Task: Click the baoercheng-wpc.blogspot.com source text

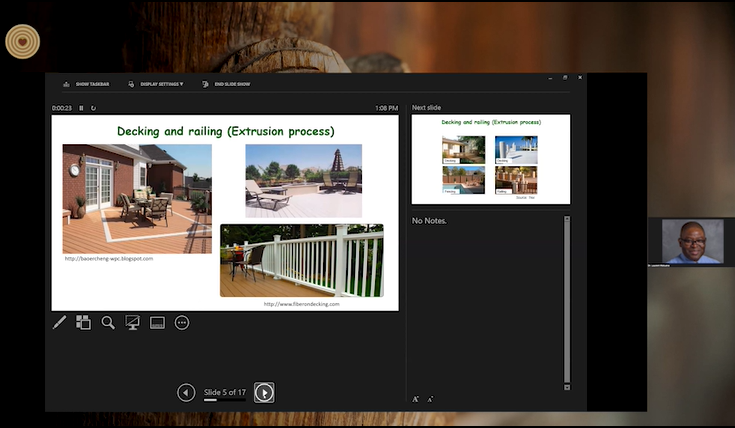Action: tap(109, 258)
